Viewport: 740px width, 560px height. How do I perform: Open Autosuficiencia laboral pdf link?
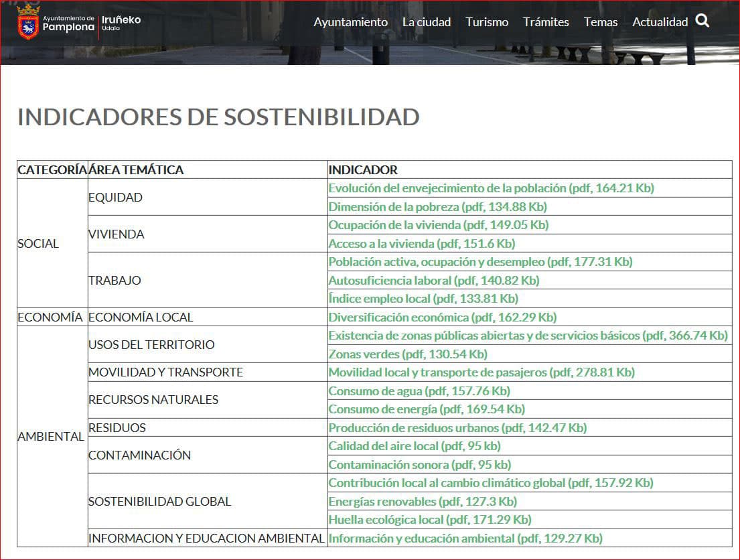pos(434,281)
